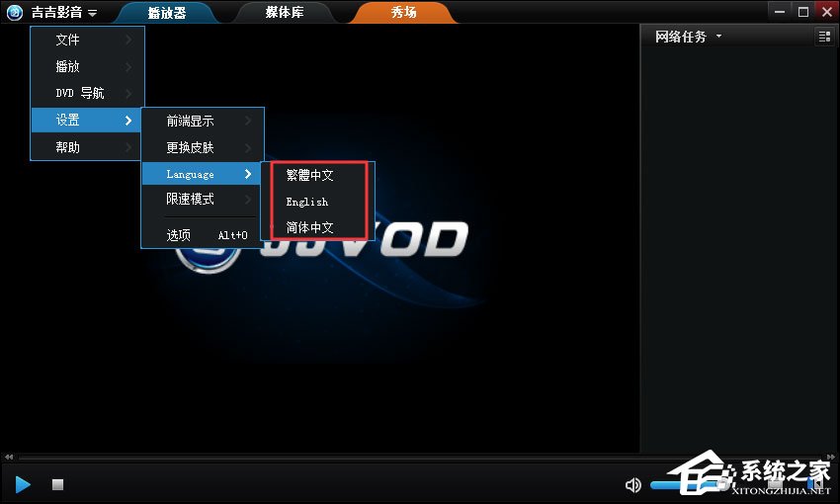Expand the 限速模式 submenu
The width and height of the screenshot is (840, 504).
tap(203, 200)
